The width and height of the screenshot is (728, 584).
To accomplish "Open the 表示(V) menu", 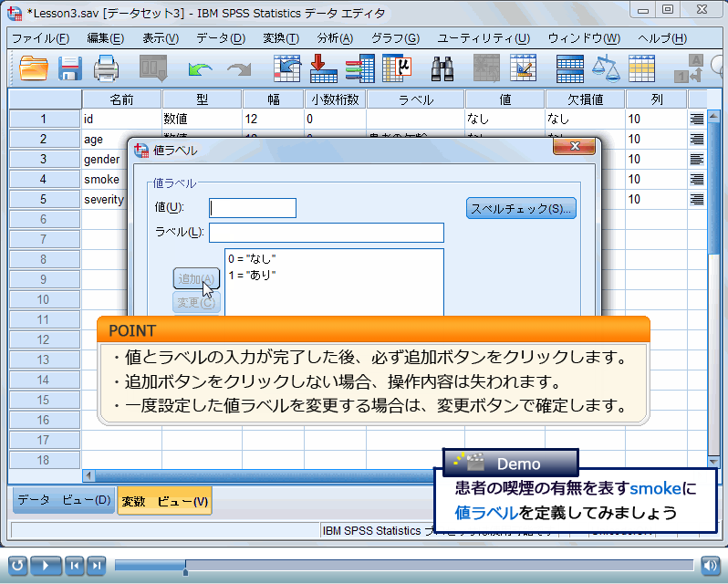I will pyautogui.click(x=161, y=38).
